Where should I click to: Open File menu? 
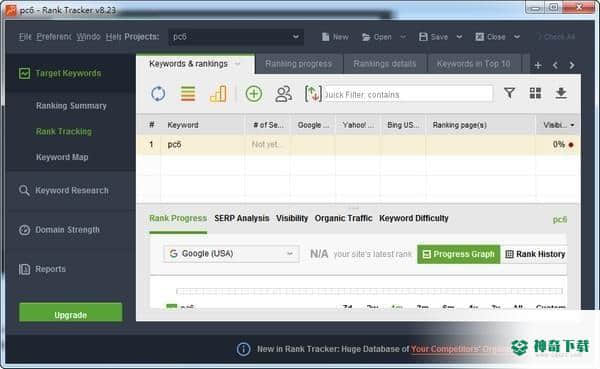click(x=25, y=37)
